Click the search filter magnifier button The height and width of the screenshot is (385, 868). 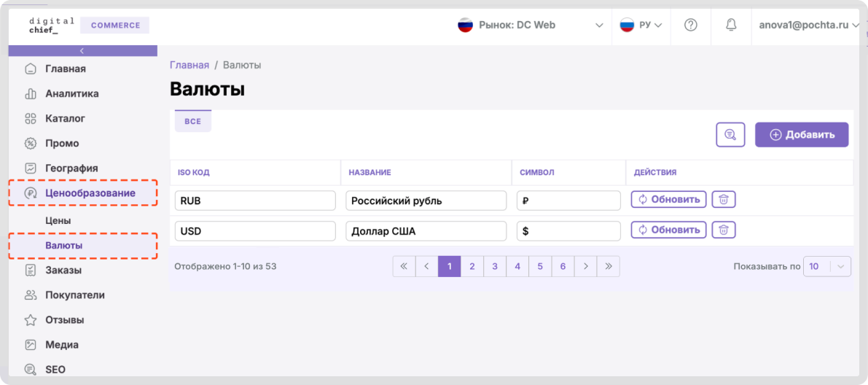pyautogui.click(x=731, y=135)
